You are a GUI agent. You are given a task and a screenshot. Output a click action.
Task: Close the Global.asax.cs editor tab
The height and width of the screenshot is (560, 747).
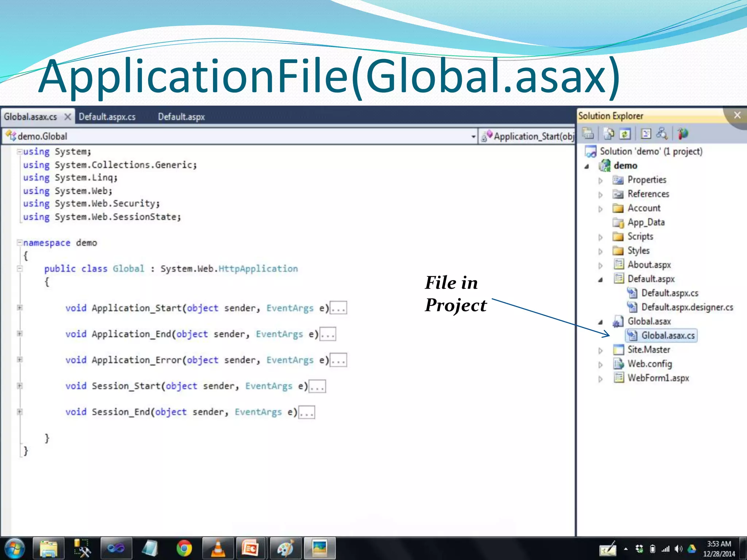pos(67,117)
